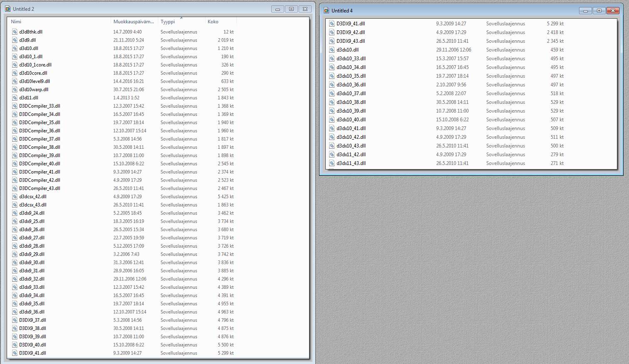Select the d3dx10_38.dll file name
This screenshot has height=364, width=629.
coord(351,102)
